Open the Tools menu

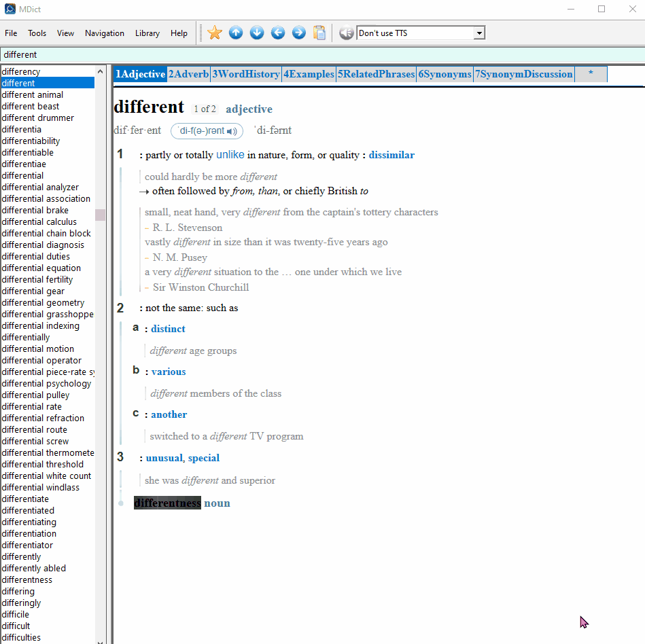tap(37, 33)
